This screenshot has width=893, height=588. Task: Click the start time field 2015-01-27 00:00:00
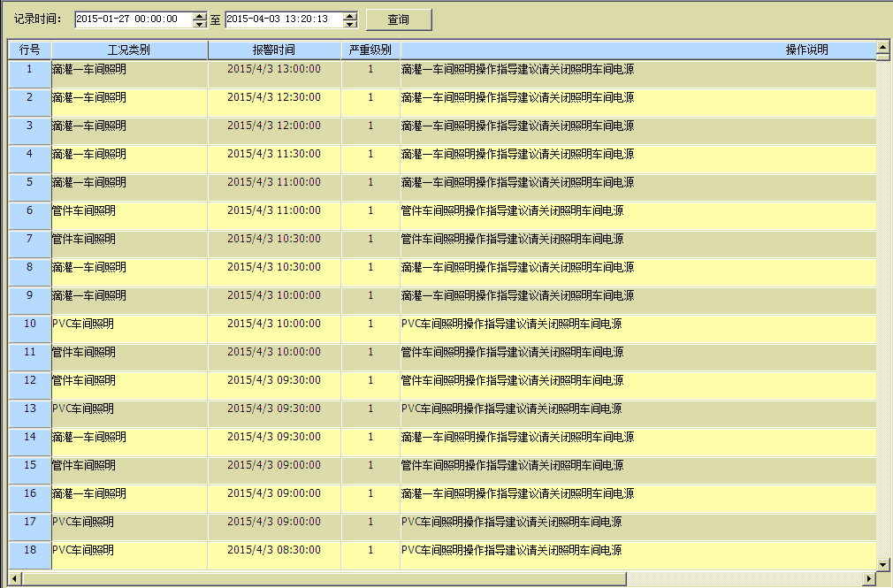click(133, 19)
